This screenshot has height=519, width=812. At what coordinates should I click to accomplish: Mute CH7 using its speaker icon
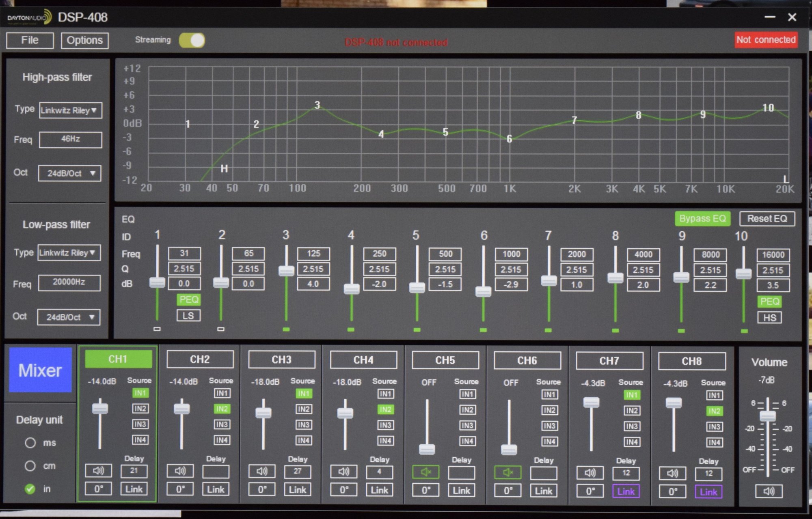(590, 473)
